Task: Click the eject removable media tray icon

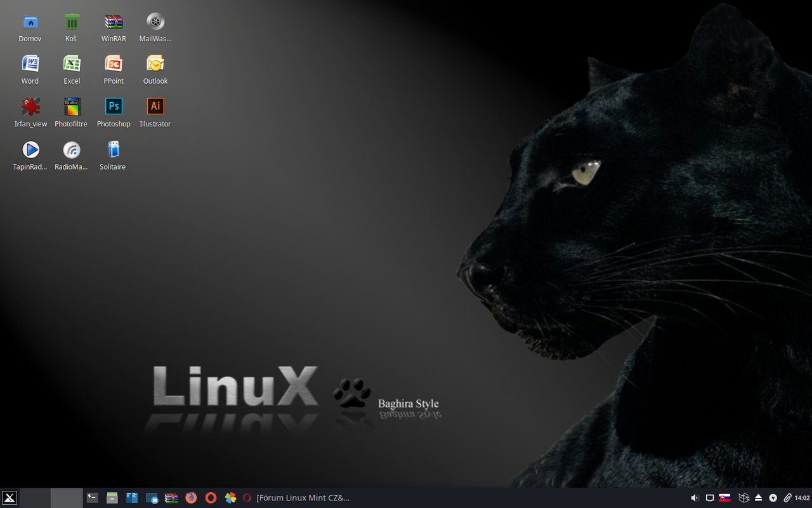Action: (x=758, y=498)
